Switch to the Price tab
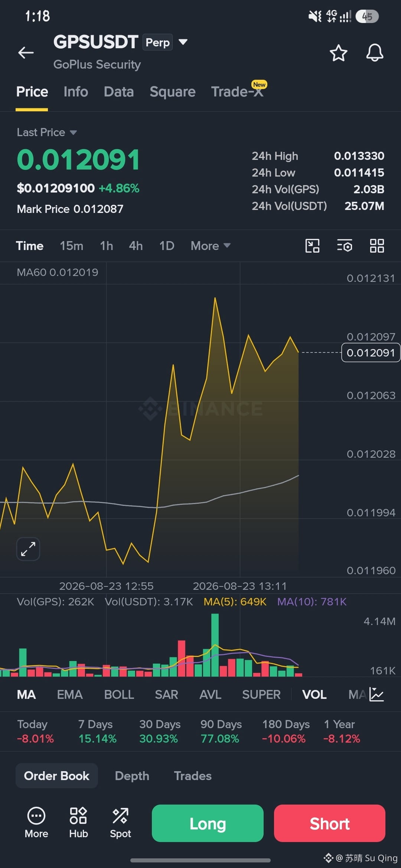401x868 pixels. 32,92
